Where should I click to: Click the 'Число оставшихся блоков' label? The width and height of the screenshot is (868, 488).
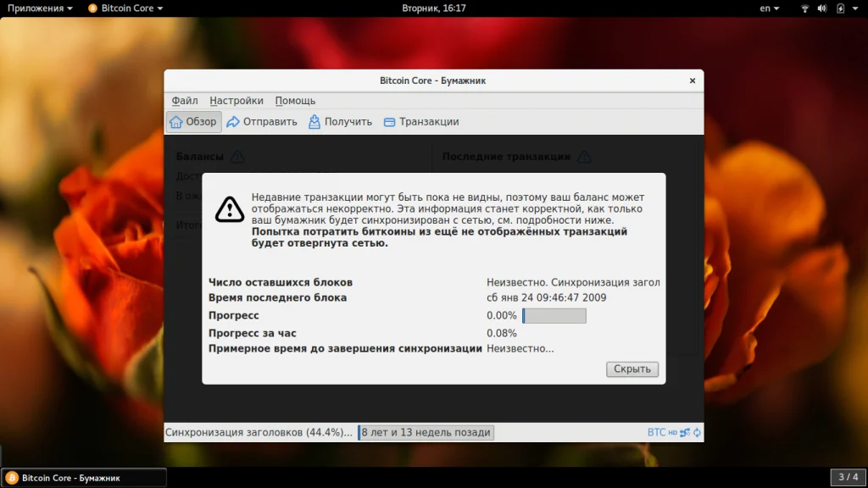coord(280,282)
